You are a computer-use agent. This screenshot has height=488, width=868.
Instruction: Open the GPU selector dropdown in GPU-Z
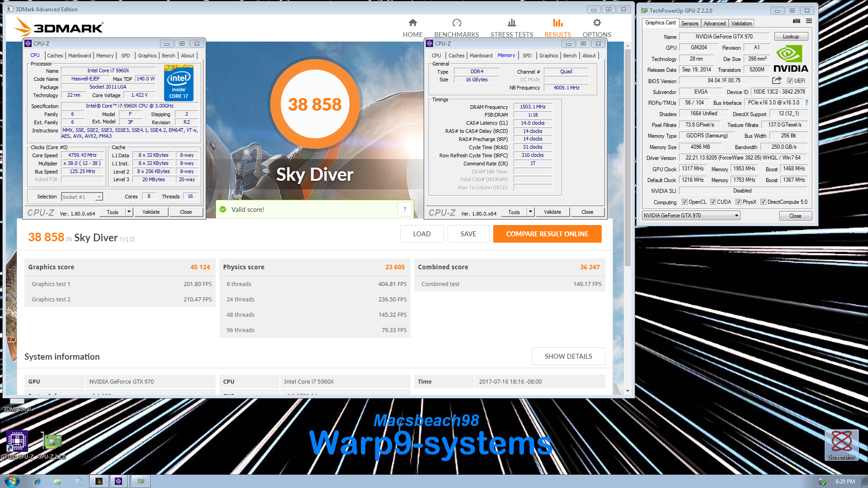tap(691, 216)
